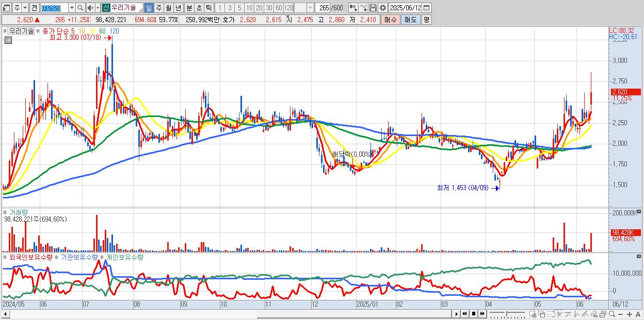This screenshot has height=320, width=644.
Task: Click the chart window copy icon
Action: [603, 314]
